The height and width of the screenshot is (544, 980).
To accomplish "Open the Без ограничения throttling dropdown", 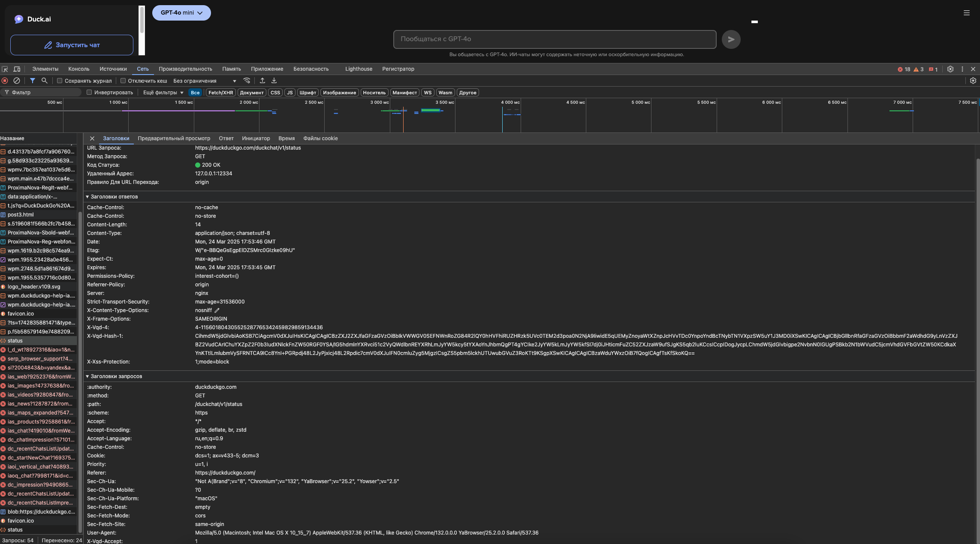I will (x=205, y=81).
